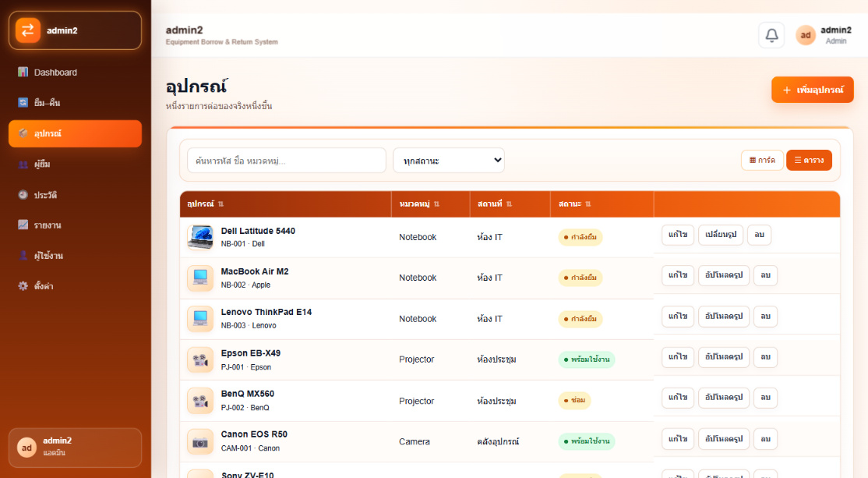Click แก้ไข for Canon EOS R50
The image size is (868, 478).
(x=678, y=439)
